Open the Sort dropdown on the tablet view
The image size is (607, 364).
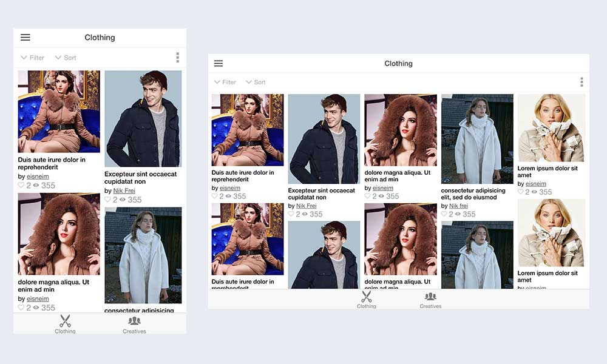pos(257,82)
